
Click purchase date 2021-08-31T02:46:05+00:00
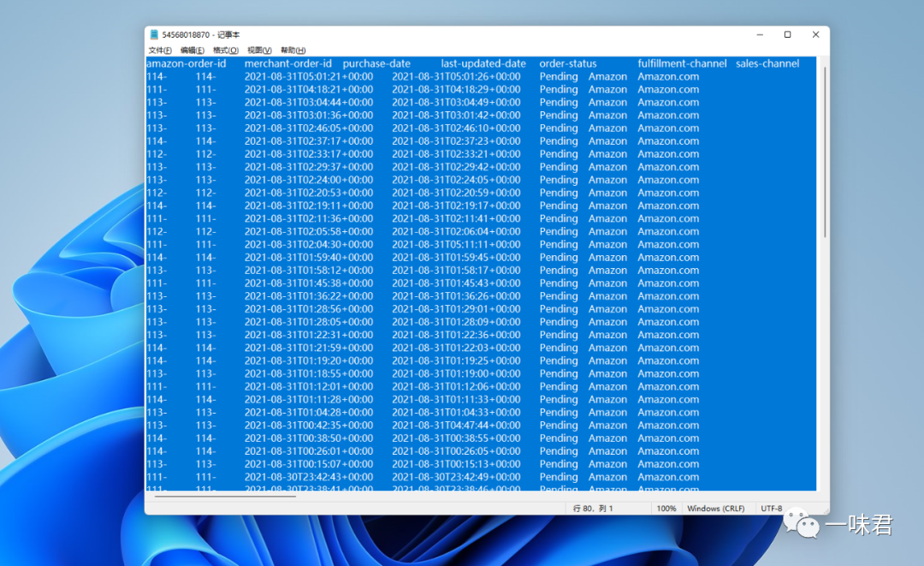[309, 128]
